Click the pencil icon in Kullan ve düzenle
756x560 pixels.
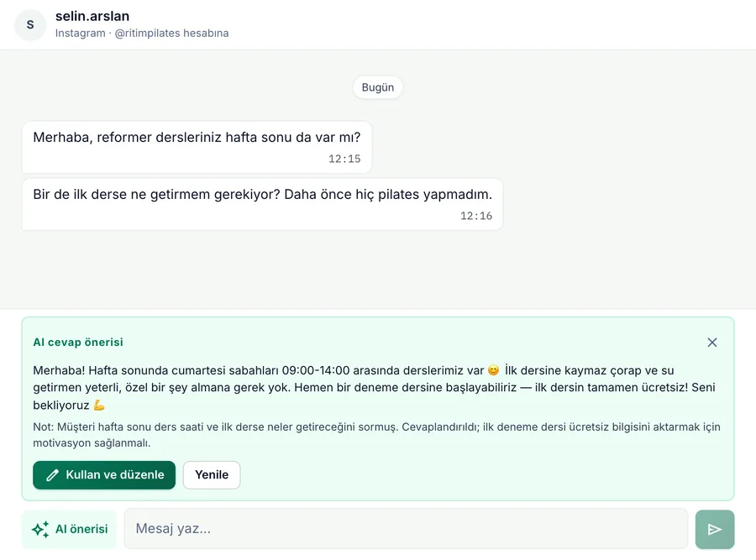pyautogui.click(x=52, y=475)
